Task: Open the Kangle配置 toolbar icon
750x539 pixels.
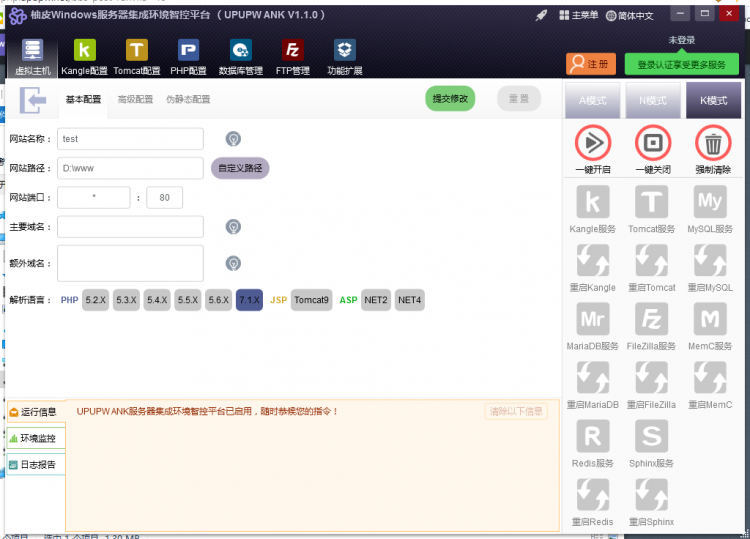Action: 84,52
